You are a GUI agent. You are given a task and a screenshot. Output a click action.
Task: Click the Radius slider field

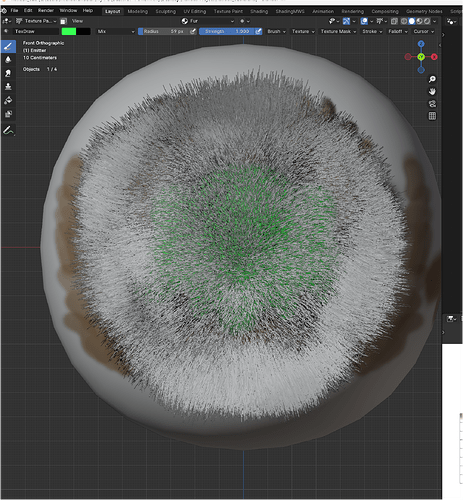(x=164, y=31)
